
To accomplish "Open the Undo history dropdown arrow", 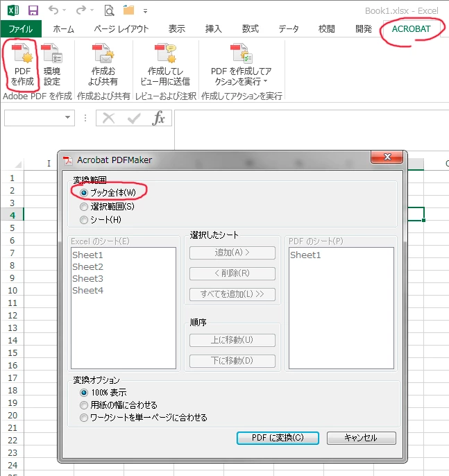I will click(x=65, y=10).
